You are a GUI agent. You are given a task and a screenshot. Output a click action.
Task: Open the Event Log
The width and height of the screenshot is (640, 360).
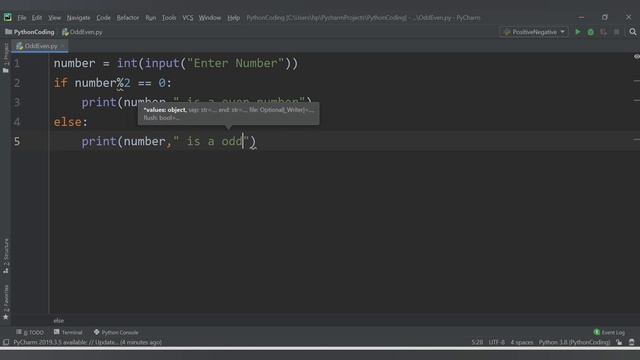(609, 332)
